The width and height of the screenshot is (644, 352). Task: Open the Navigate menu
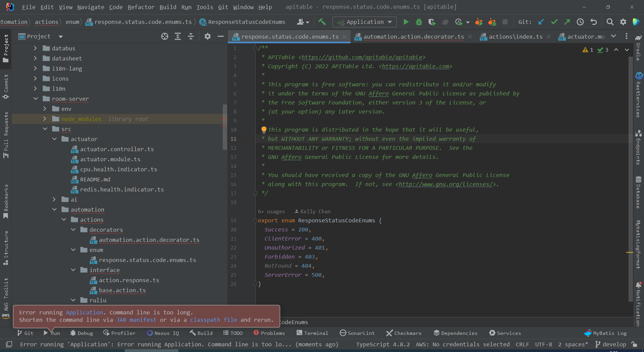pyautogui.click(x=91, y=7)
